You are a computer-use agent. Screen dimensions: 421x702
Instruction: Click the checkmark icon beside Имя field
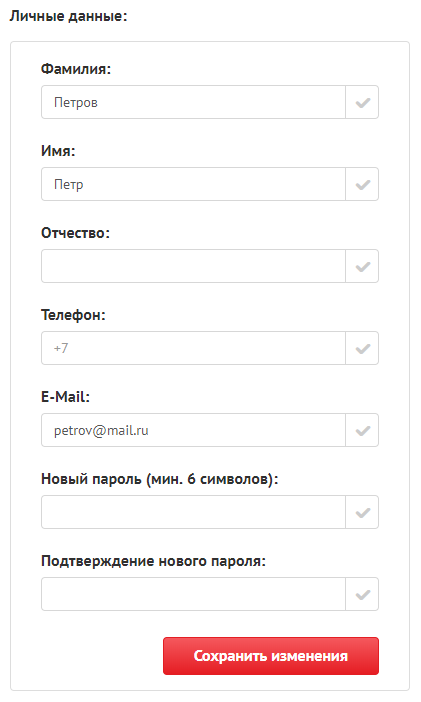(362, 184)
